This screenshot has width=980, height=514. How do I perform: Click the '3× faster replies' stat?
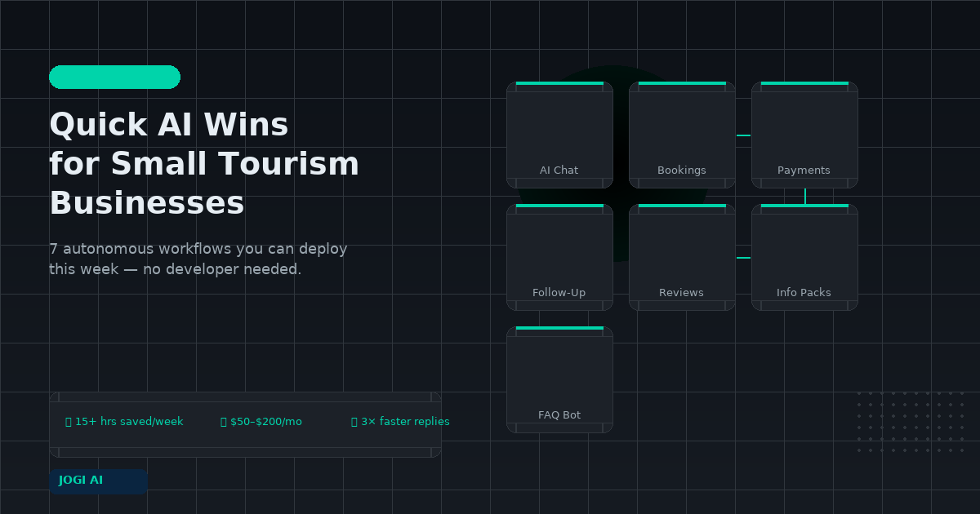pyautogui.click(x=400, y=422)
